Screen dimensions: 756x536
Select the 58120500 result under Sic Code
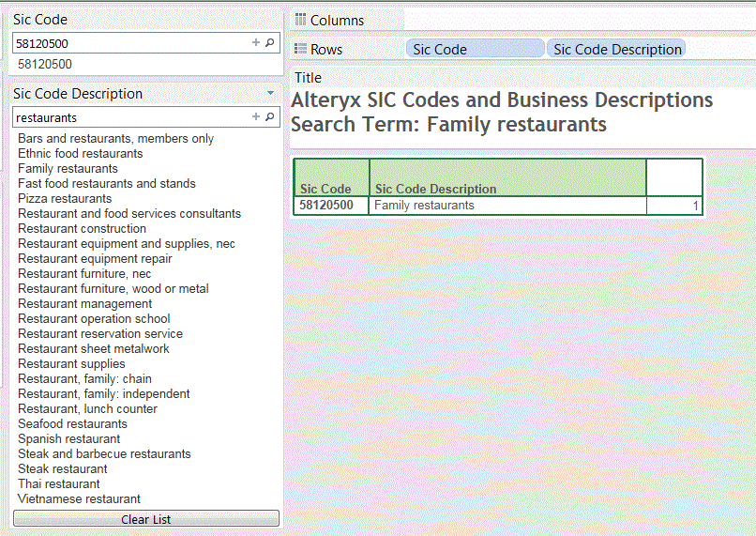(45, 64)
